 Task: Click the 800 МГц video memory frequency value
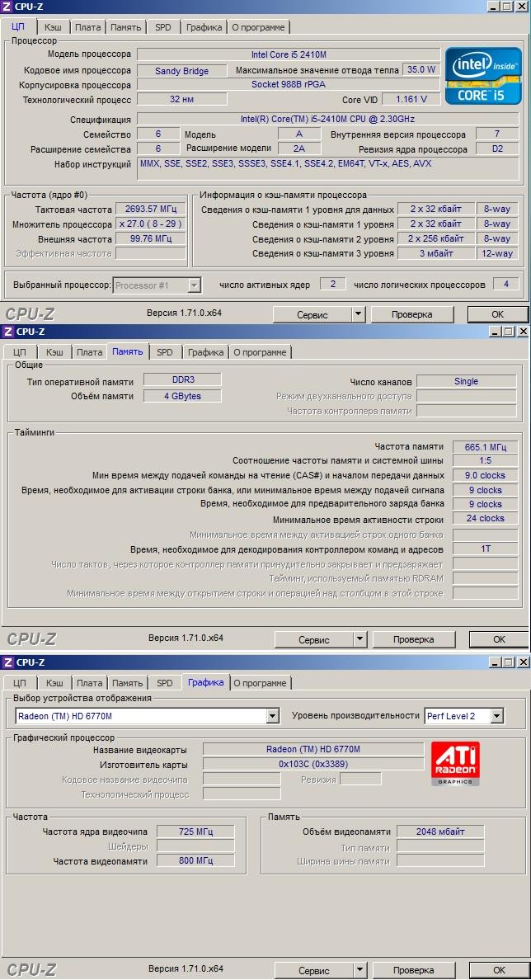[x=195, y=860]
